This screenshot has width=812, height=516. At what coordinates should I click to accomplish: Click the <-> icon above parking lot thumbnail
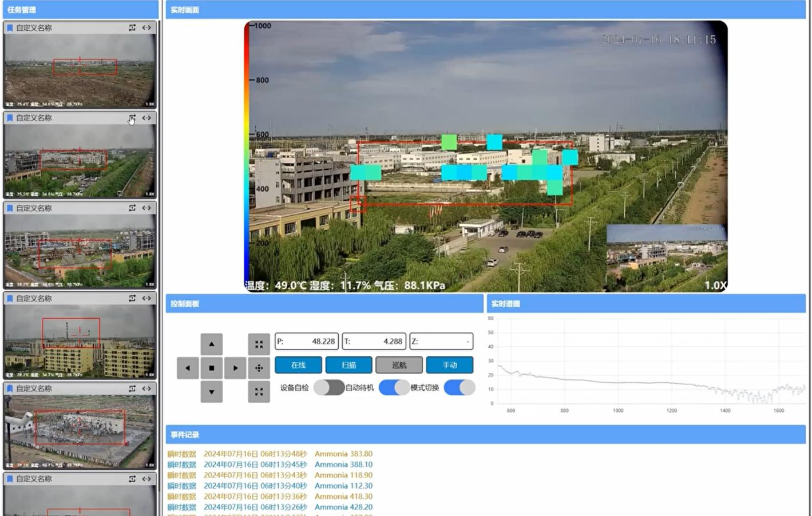tap(146, 118)
